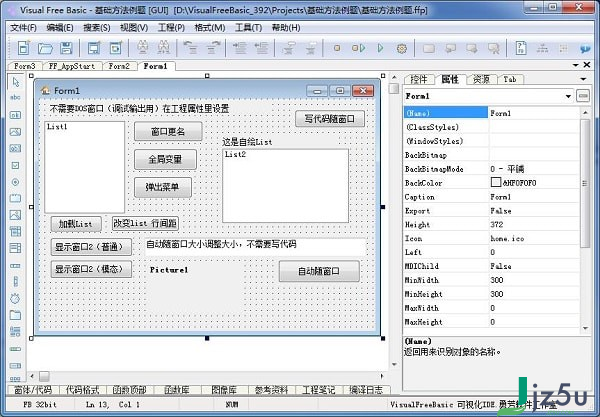Click the 窗口更名 button on Form1

(168, 132)
